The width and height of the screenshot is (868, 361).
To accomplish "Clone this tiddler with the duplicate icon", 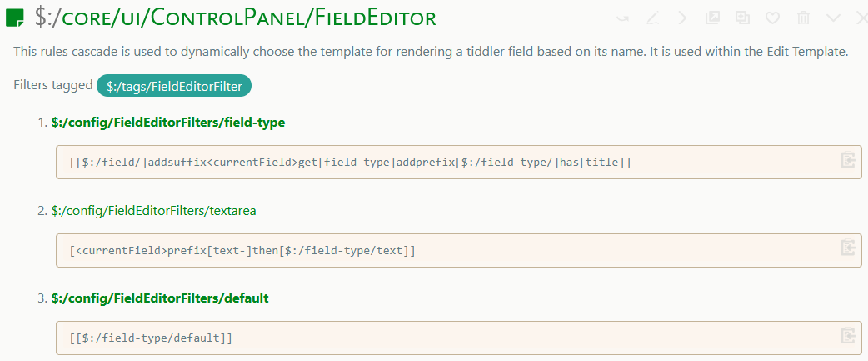I will tap(742, 18).
